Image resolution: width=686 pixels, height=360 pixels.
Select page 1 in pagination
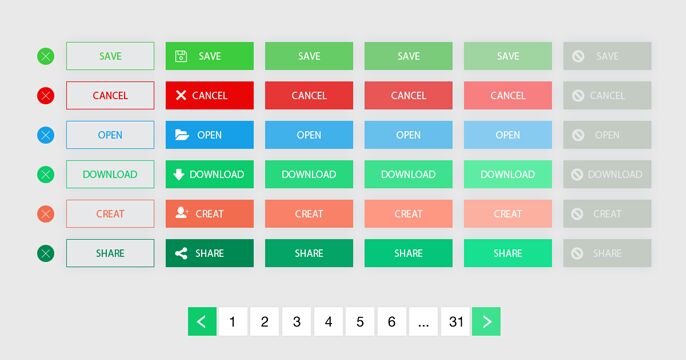(x=233, y=322)
